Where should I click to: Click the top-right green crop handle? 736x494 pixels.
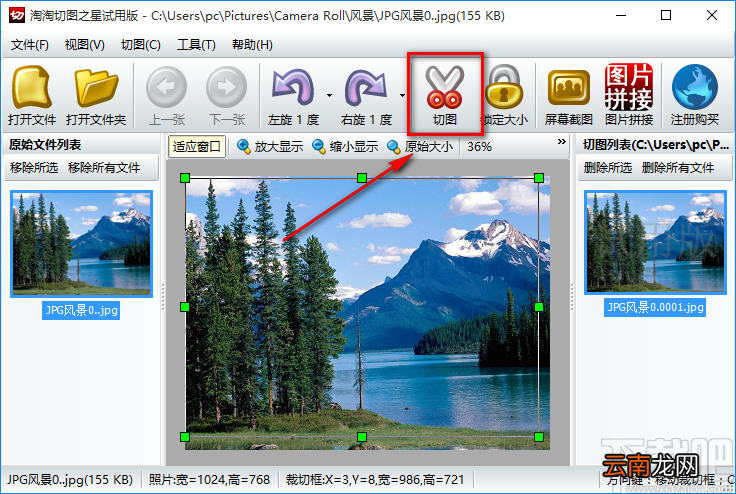click(x=539, y=178)
